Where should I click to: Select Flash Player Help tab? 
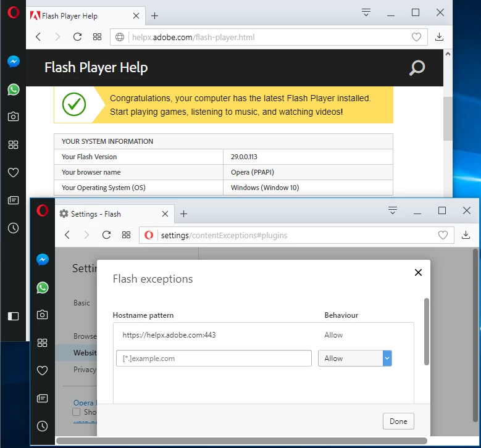(x=85, y=15)
